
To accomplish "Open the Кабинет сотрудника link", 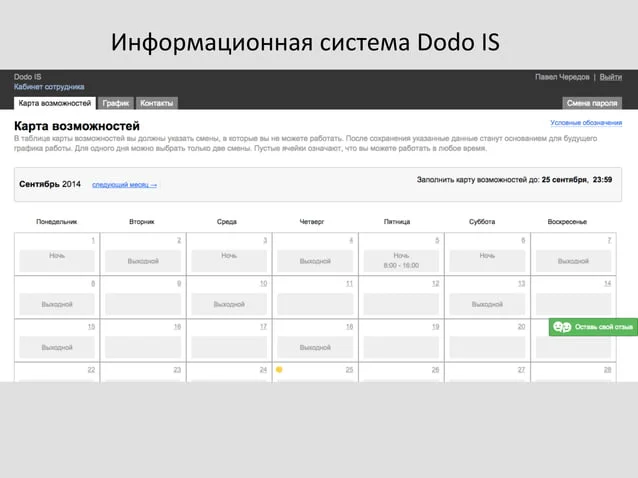I will click(x=49, y=87).
